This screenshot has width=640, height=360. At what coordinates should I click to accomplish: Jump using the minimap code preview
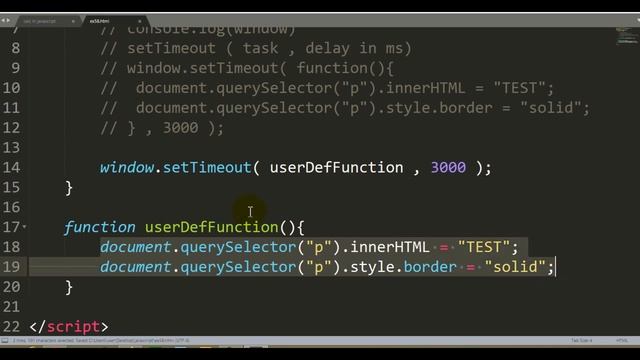coord(627,36)
